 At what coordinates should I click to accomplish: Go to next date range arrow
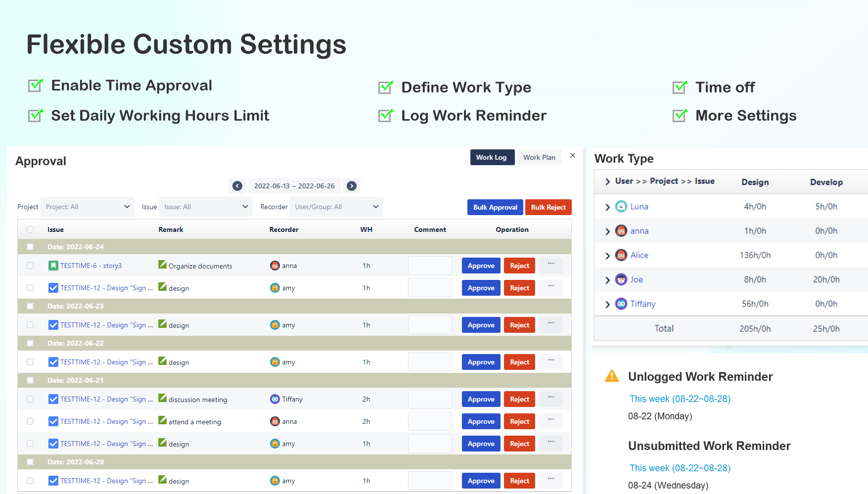[352, 186]
